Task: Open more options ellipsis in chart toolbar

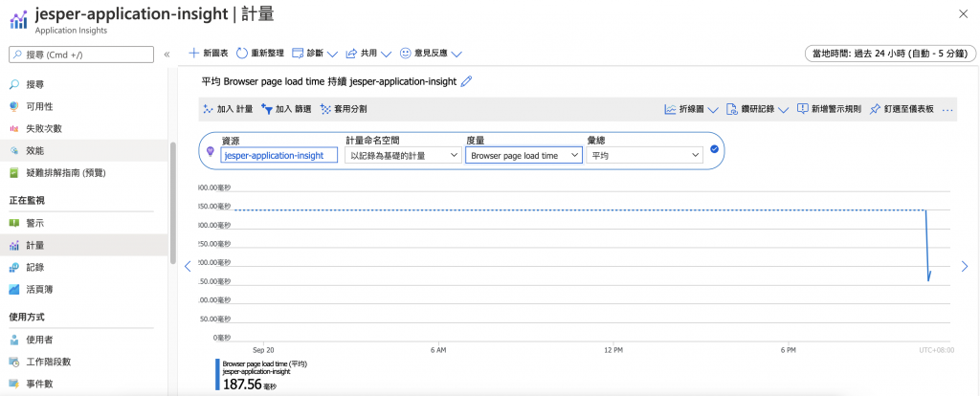Action: [x=947, y=110]
